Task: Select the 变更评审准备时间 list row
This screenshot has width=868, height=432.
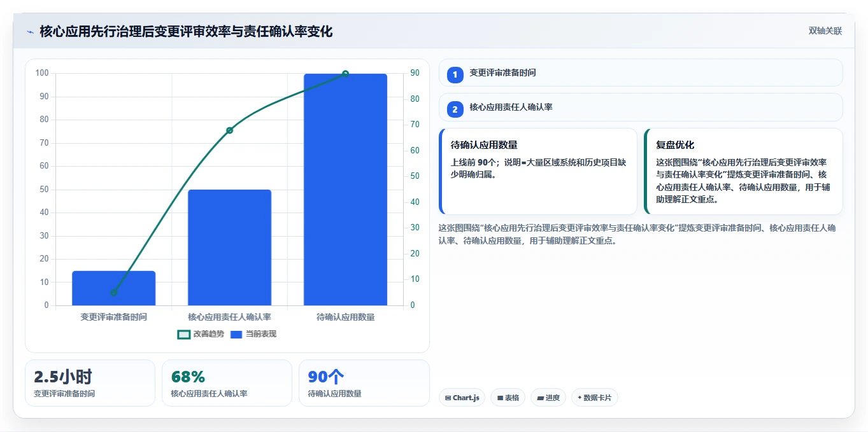Action: pos(641,73)
